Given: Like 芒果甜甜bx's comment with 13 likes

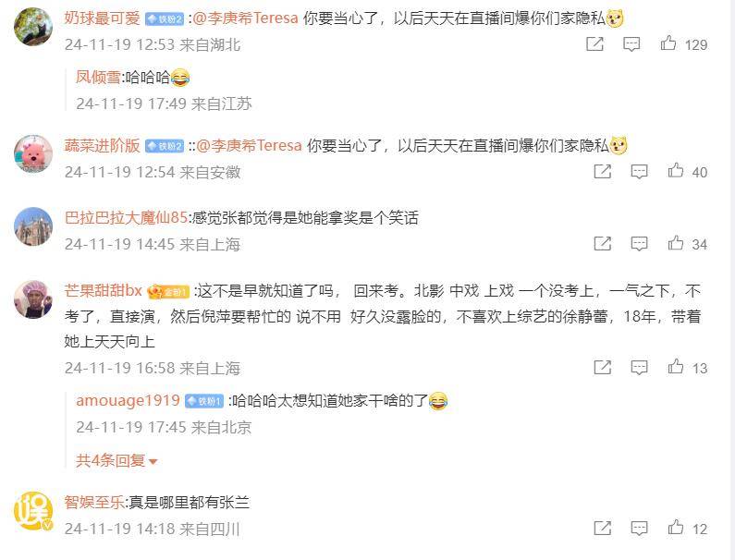Looking at the screenshot, I should click(x=676, y=367).
